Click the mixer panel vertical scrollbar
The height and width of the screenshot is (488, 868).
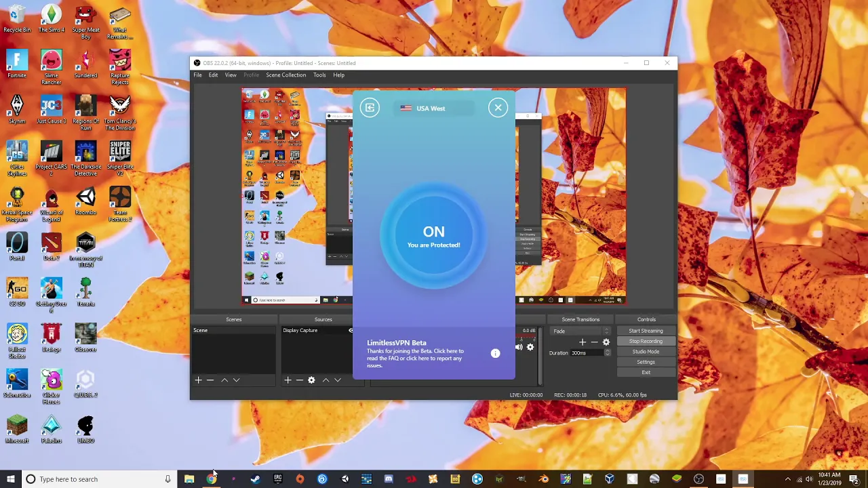[540, 356]
